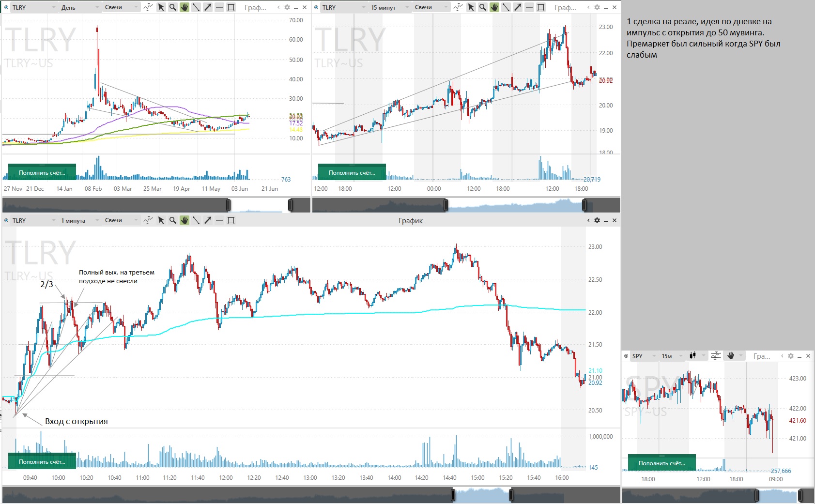Select pointer tool in TLRY daily chart

point(161,7)
